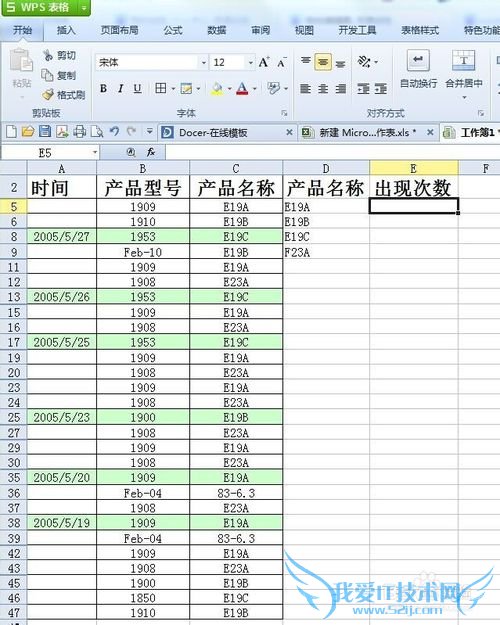Toggle bottom vertical alignment
The height and width of the screenshot is (625, 500).
pyautogui.click(x=340, y=63)
